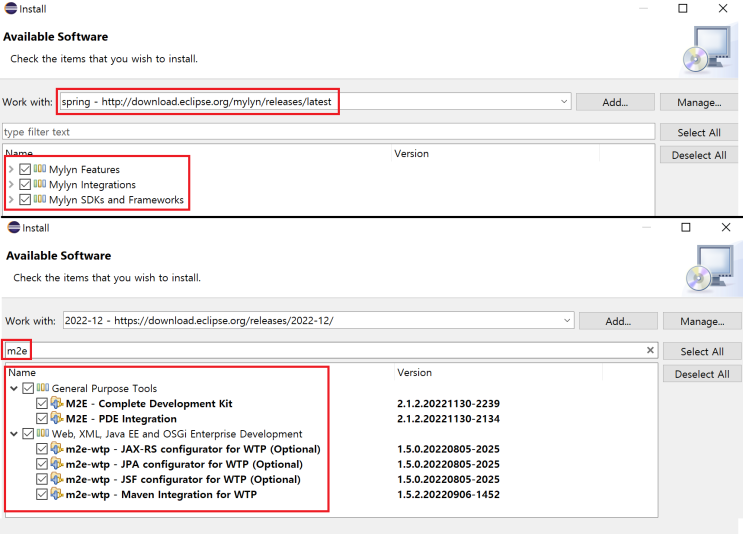Open Work with dropdown in mylyn window

pyautogui.click(x=564, y=101)
